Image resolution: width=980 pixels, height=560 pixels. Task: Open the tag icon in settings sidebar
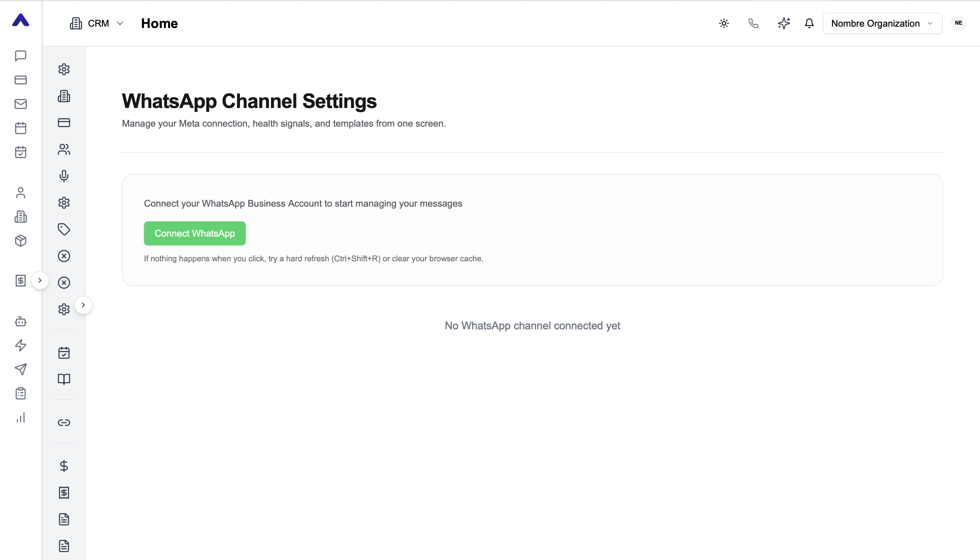pyautogui.click(x=64, y=229)
